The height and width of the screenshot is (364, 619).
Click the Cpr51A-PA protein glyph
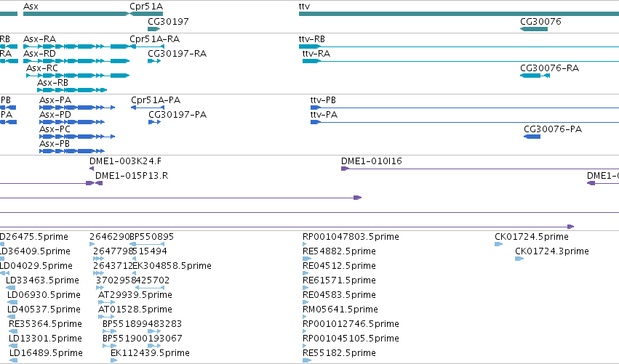point(147,108)
